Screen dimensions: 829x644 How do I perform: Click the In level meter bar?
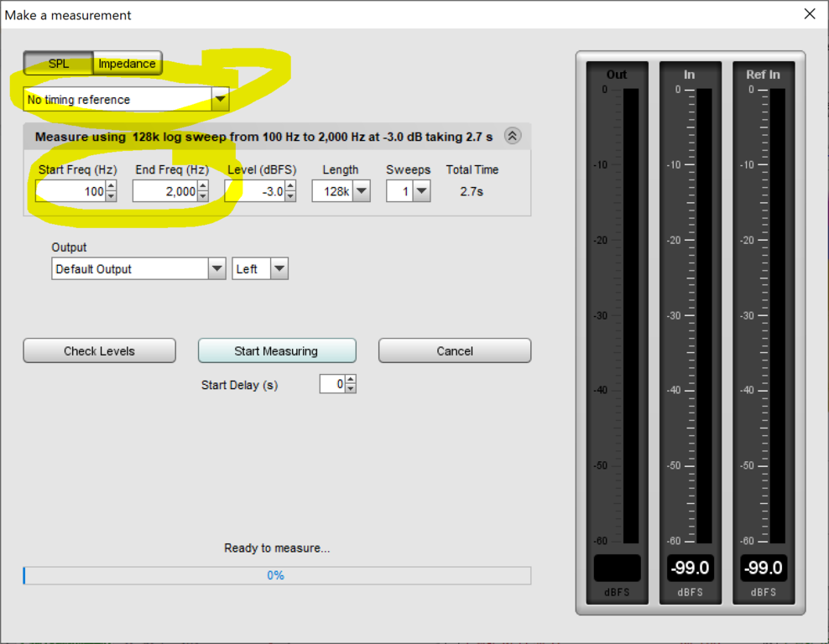(x=704, y=316)
